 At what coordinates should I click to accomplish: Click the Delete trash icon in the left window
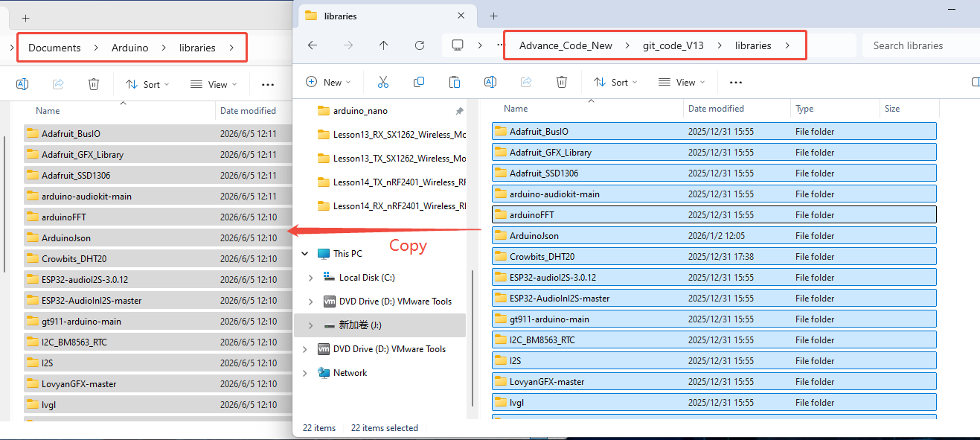point(94,84)
